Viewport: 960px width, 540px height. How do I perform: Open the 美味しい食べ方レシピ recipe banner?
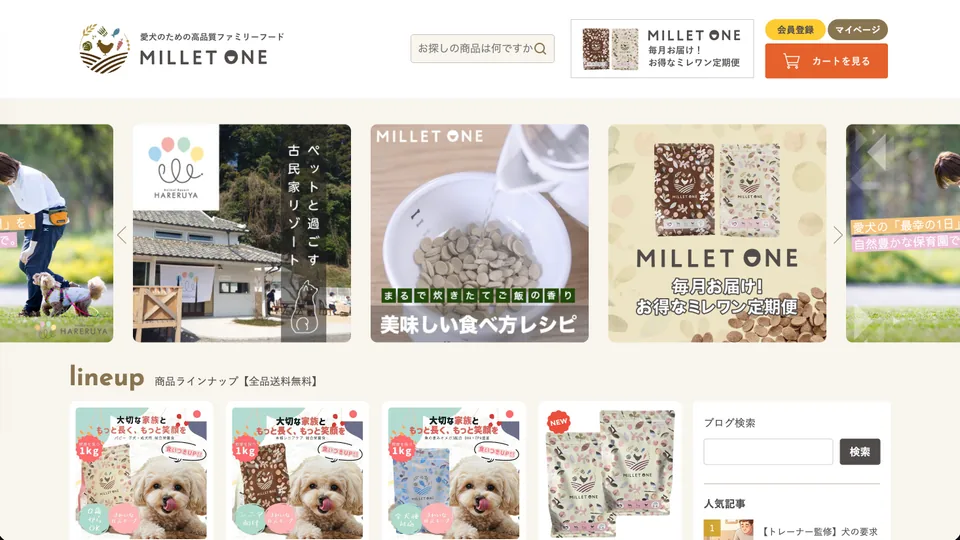(479, 233)
